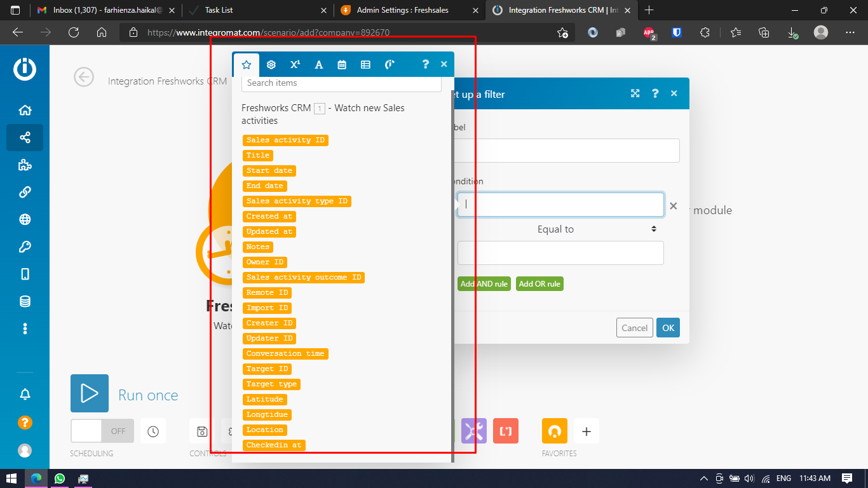
Task: Add a favorite module with plus button
Action: [x=586, y=431]
